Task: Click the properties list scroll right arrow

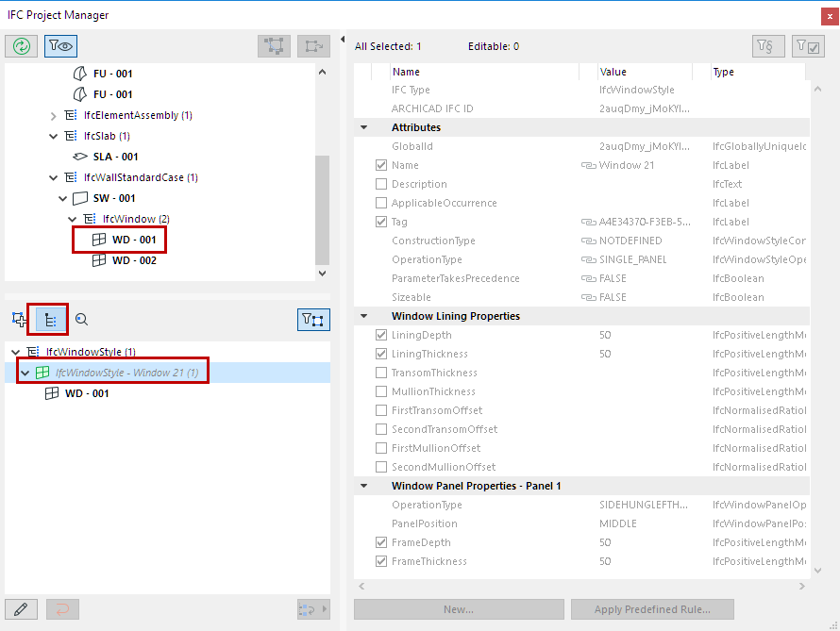Action: point(802,586)
